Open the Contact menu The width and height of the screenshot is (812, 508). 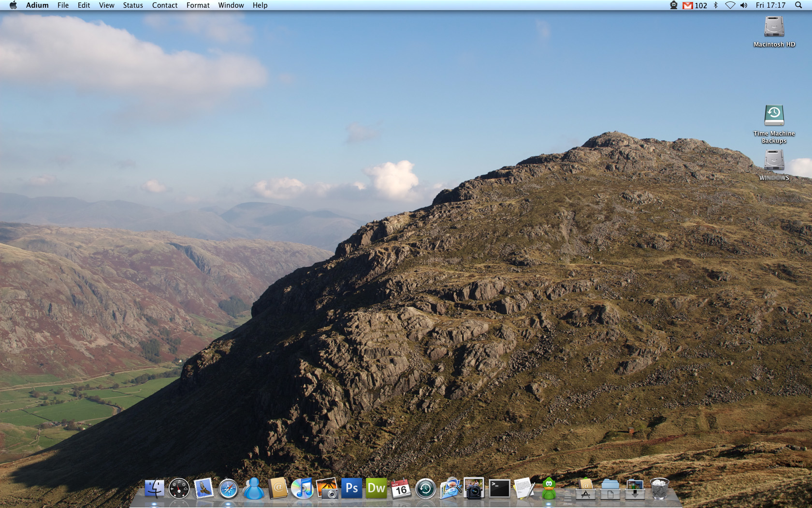165,5
